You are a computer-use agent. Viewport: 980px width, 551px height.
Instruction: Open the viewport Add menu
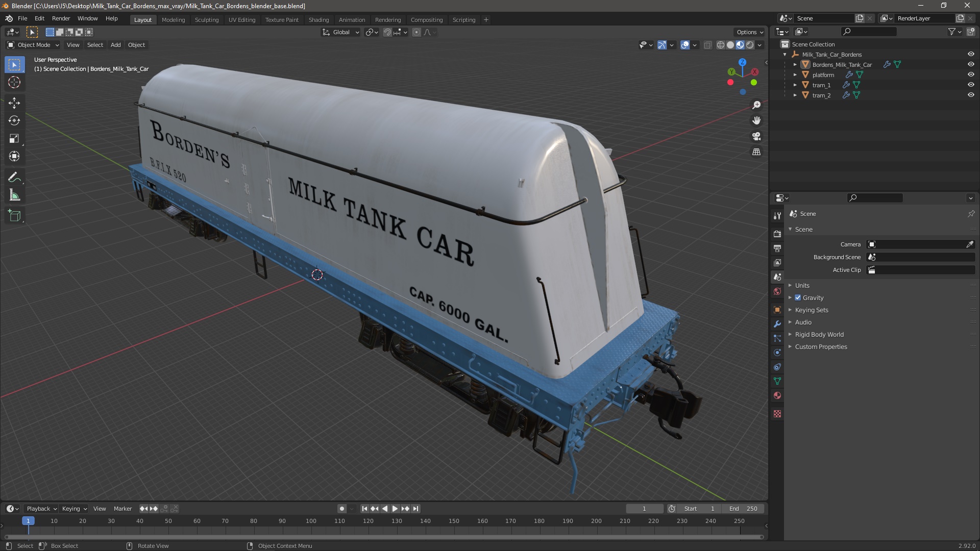115,45
